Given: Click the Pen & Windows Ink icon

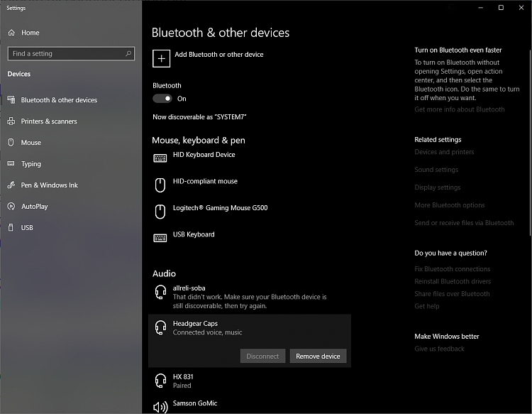Looking at the screenshot, I should (11, 185).
